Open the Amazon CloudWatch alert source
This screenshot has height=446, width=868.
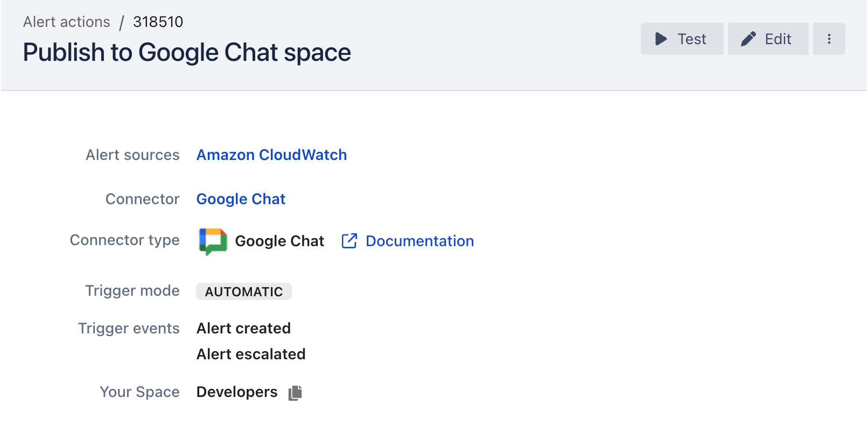coord(271,155)
